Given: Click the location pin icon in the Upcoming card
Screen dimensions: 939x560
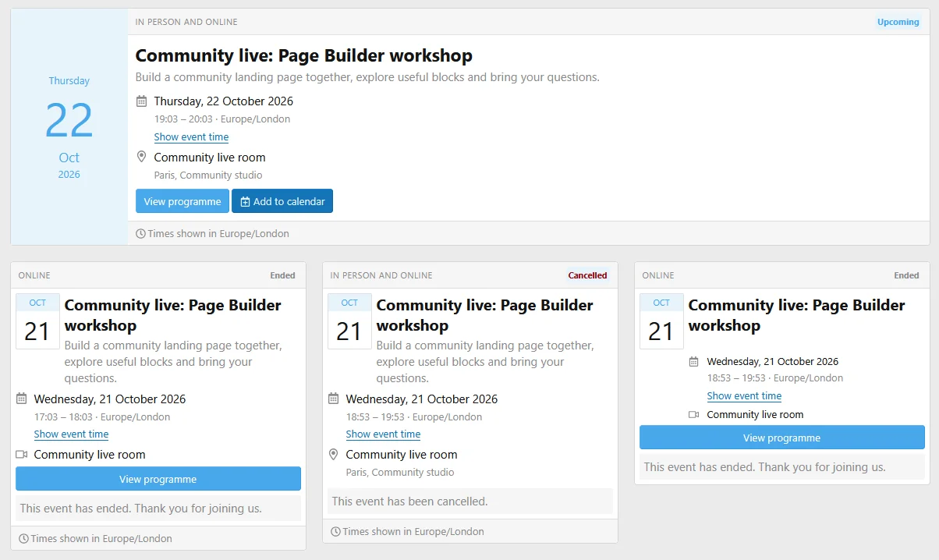Looking at the screenshot, I should click(141, 157).
